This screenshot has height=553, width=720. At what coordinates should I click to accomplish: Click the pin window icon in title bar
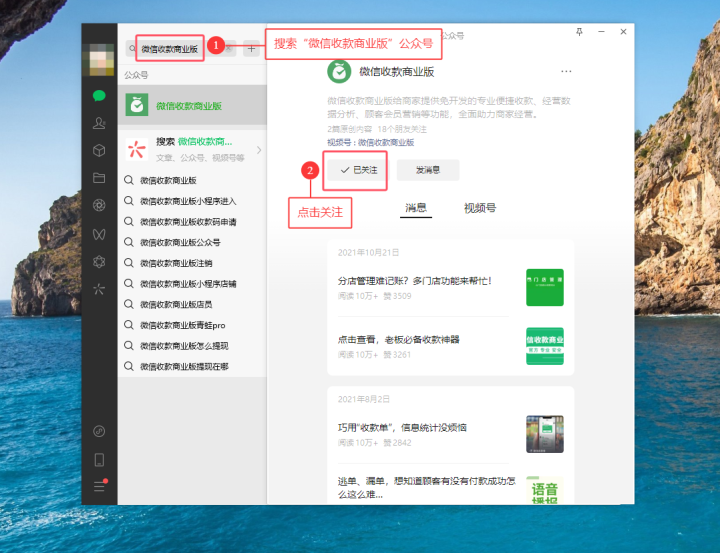tap(579, 32)
